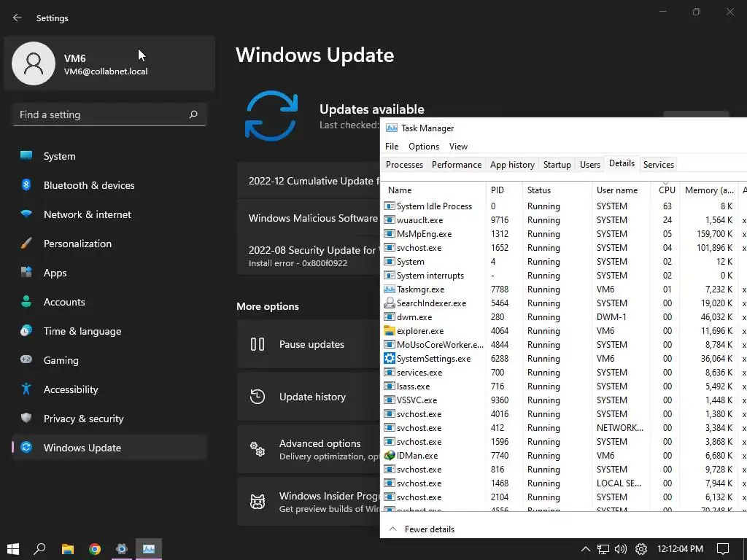The image size is (747, 560).
Task: Open Task Manager File menu
Action: pyautogui.click(x=392, y=146)
